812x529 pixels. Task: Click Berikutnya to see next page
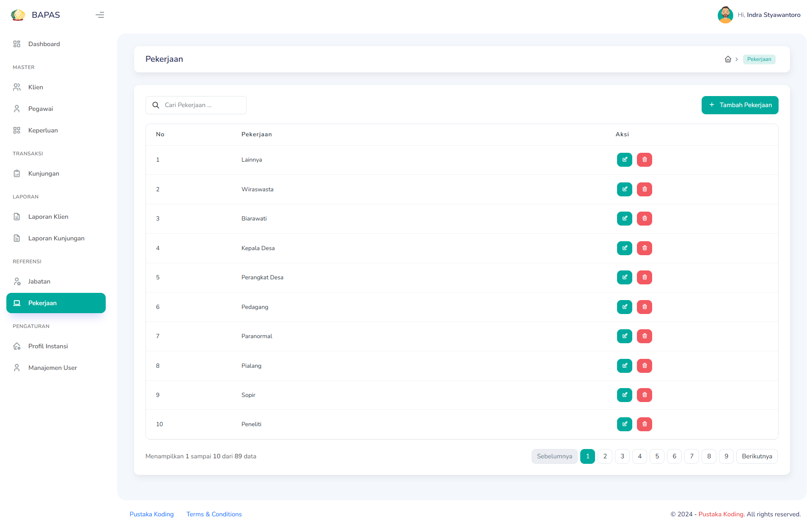[x=757, y=456]
